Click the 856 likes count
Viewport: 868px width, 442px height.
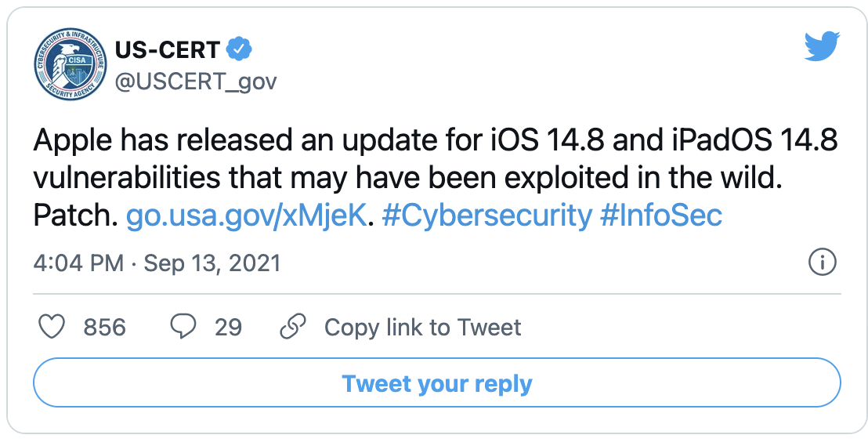(x=105, y=328)
